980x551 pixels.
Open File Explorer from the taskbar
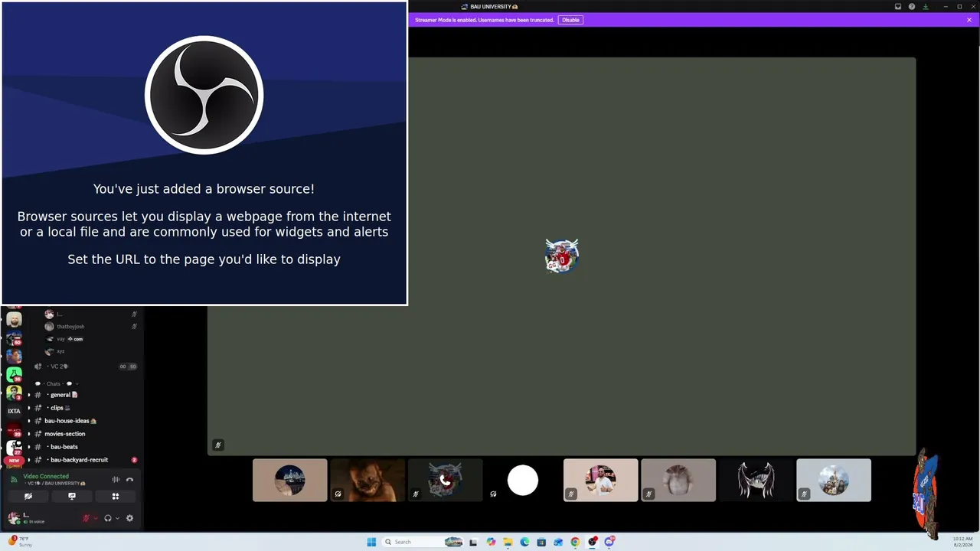[508, 542]
